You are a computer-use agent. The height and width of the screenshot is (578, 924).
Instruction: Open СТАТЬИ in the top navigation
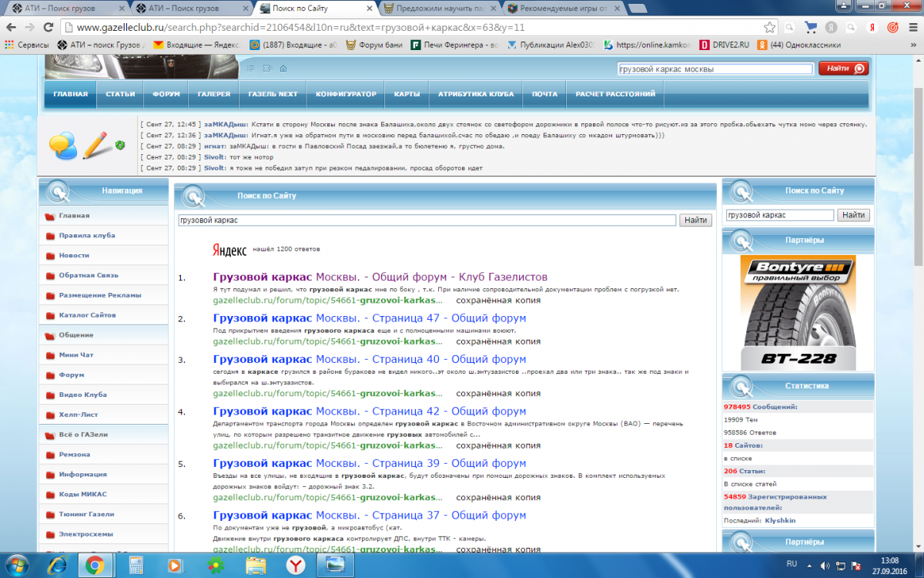click(x=120, y=94)
